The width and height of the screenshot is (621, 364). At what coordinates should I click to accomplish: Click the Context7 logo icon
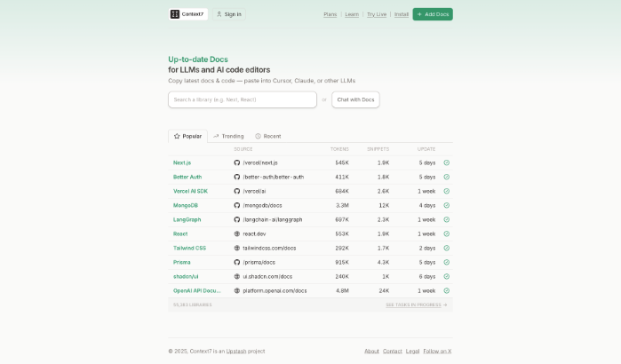(175, 14)
